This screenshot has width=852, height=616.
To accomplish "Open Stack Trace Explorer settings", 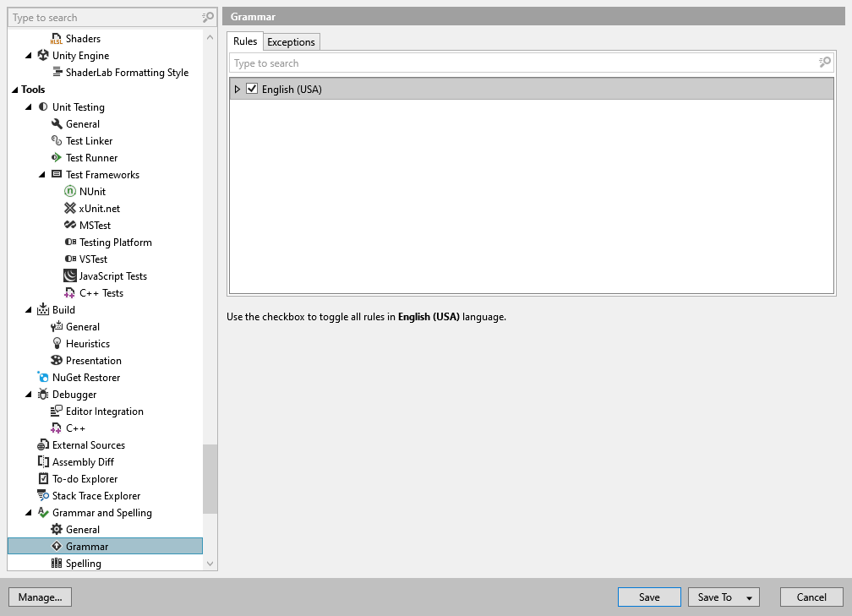I will pyautogui.click(x=43, y=495).
